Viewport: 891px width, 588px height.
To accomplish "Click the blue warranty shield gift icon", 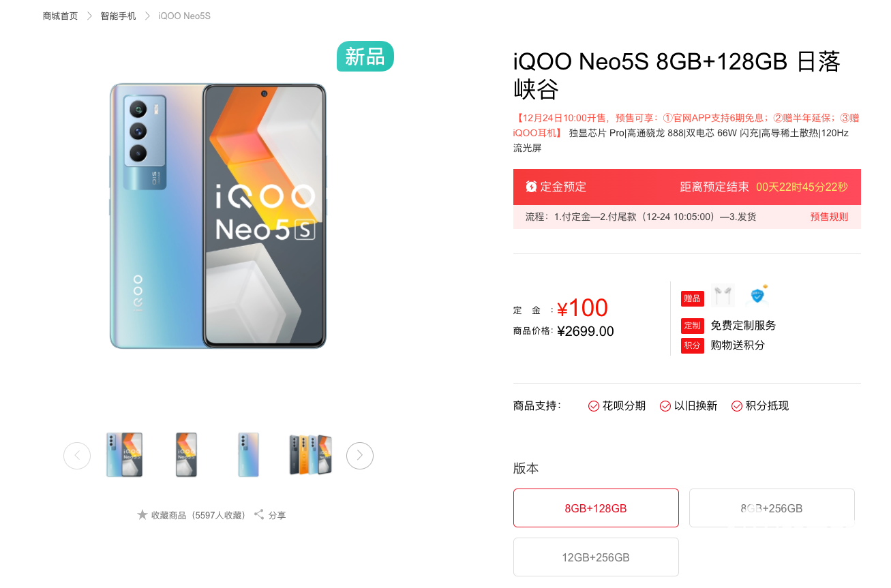I will click(757, 296).
